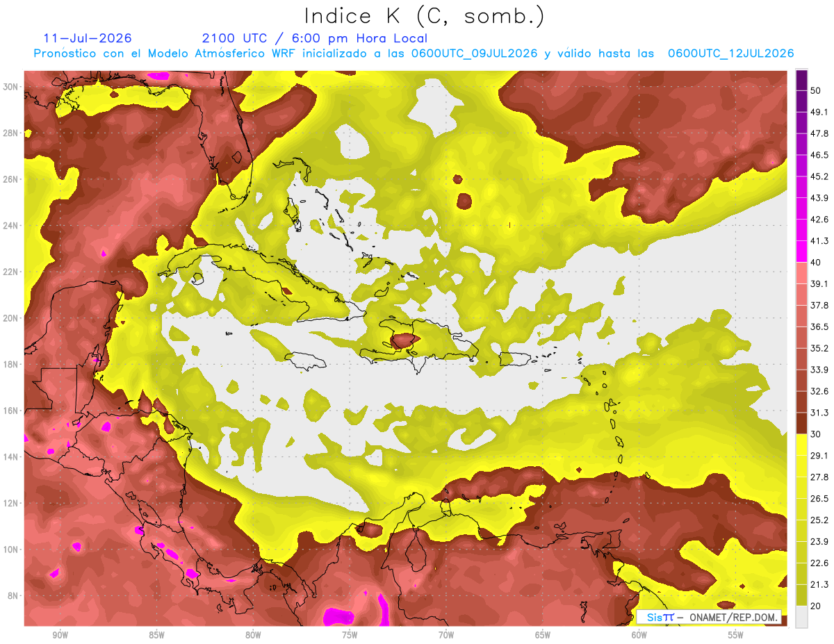Click the 'SisTT - ONAMET/REP.DOM.' label box
834x644 pixels.
tap(708, 617)
